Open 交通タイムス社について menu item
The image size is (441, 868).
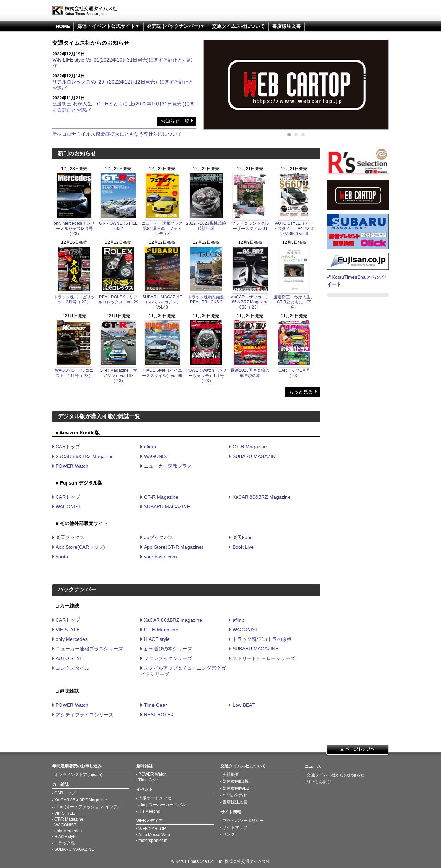(x=238, y=26)
